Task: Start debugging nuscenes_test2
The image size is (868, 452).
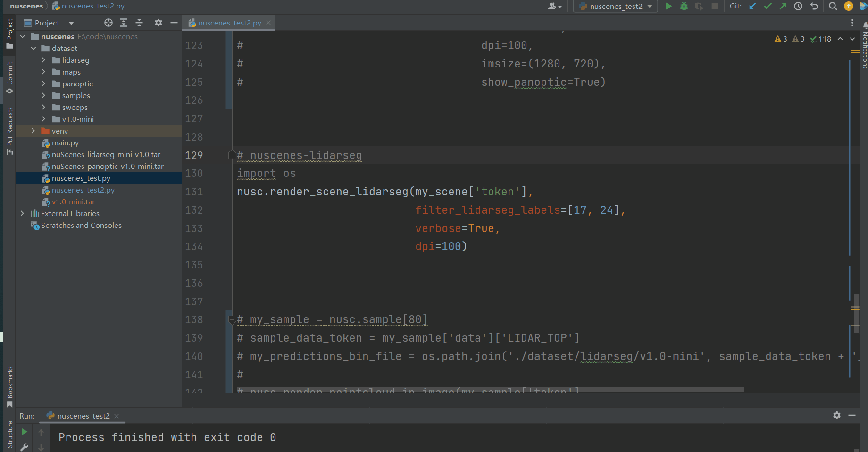Action: [x=684, y=6]
